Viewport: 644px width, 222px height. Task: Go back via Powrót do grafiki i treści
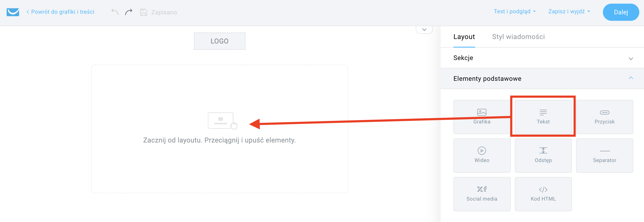pyautogui.click(x=60, y=12)
